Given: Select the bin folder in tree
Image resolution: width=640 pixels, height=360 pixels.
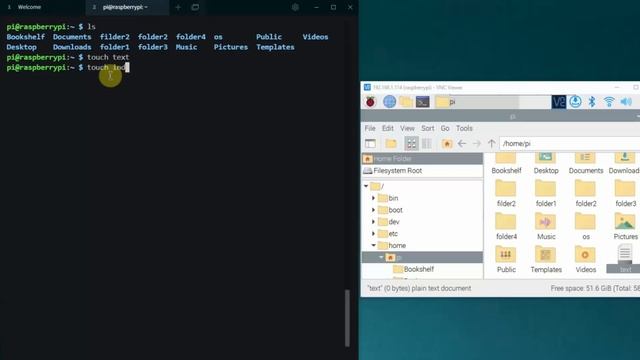Looking at the screenshot, I should (x=388, y=198).
